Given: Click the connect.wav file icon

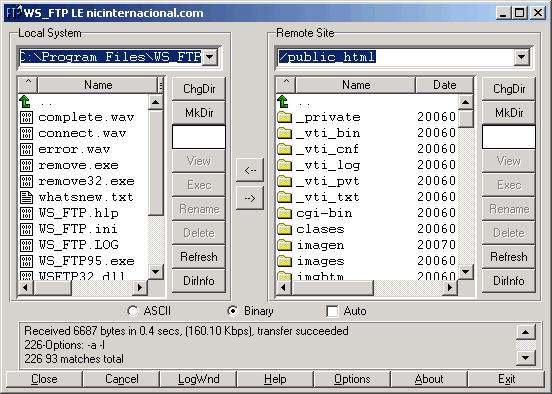Looking at the screenshot, I should [26, 133].
